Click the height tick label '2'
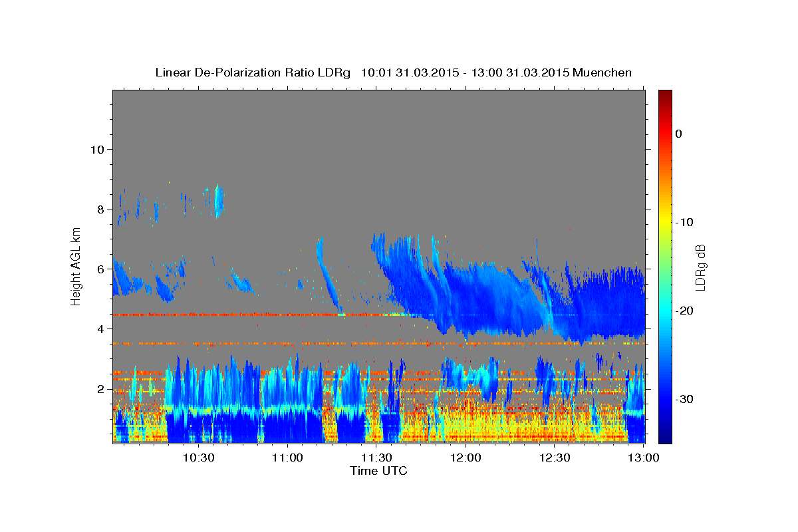This screenshot has width=798, height=532. click(100, 388)
